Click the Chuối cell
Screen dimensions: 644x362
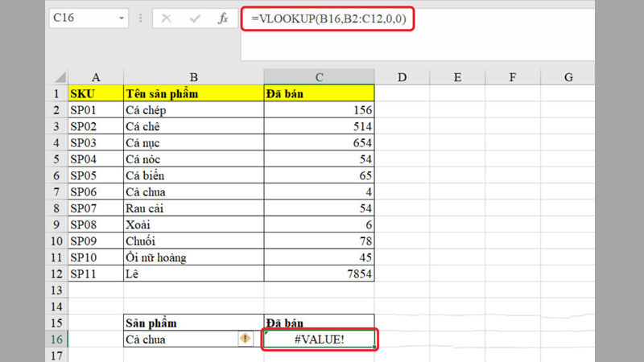[x=193, y=241]
